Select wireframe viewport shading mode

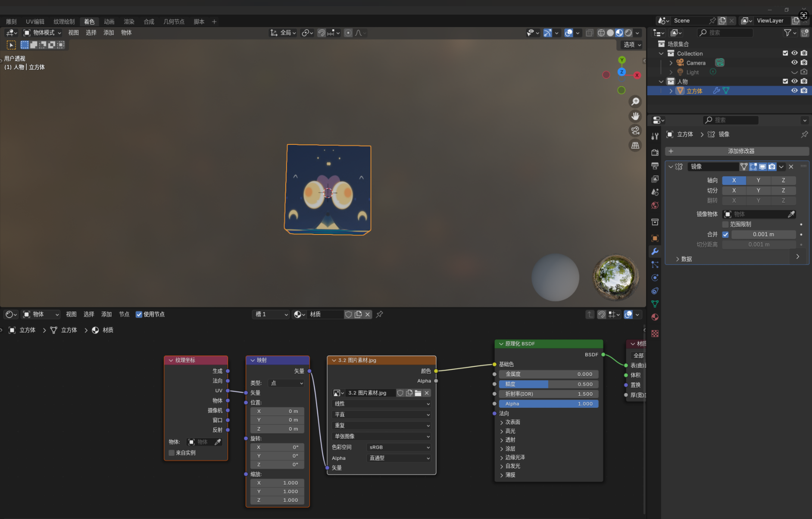click(x=601, y=33)
